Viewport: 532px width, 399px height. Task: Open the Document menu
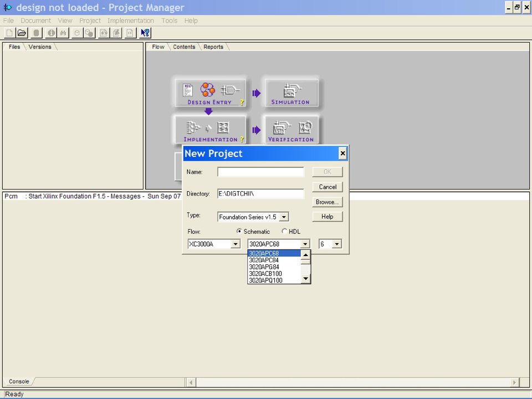(35, 21)
